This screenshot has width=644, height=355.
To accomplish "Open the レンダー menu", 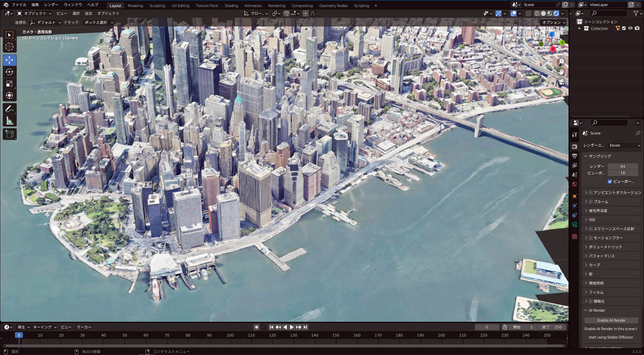I will 51,5.
